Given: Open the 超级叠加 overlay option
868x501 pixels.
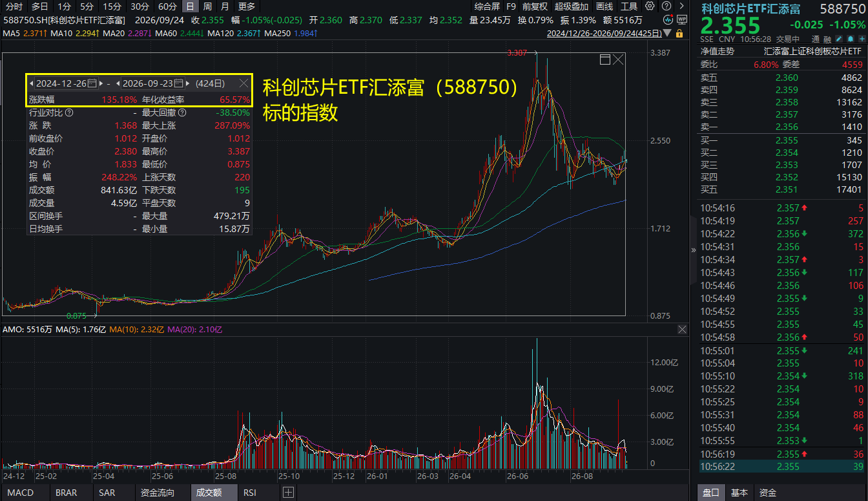Looking at the screenshot, I should pyautogui.click(x=572, y=6).
